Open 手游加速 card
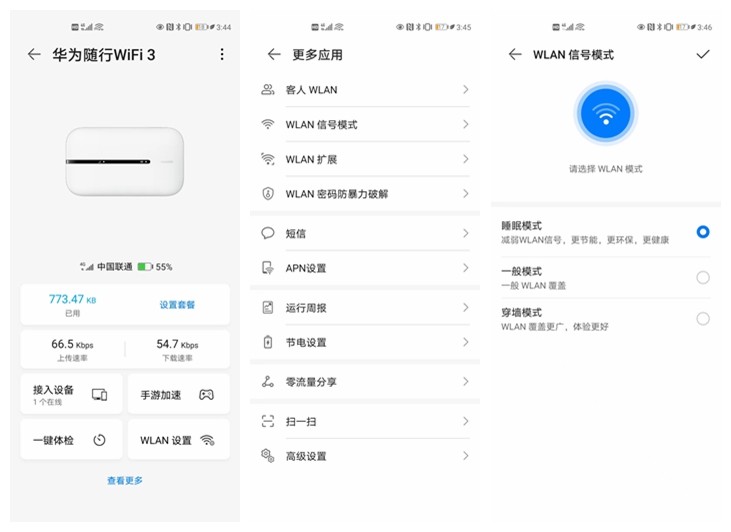The image size is (731, 532). click(179, 394)
